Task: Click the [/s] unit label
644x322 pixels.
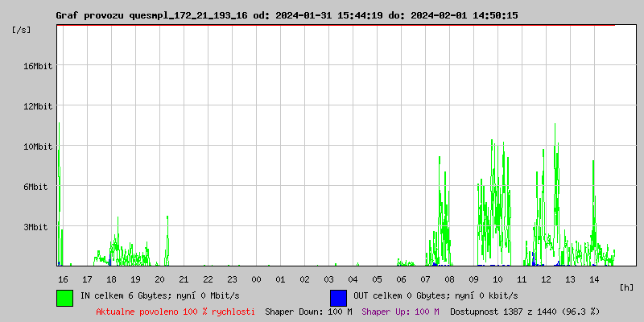Action: [x=22, y=30]
